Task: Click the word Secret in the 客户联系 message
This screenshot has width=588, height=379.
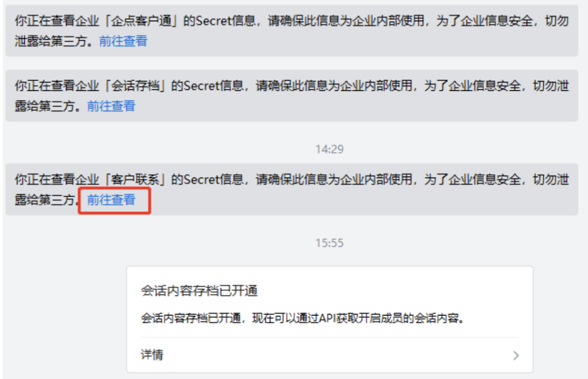Action: (x=202, y=180)
